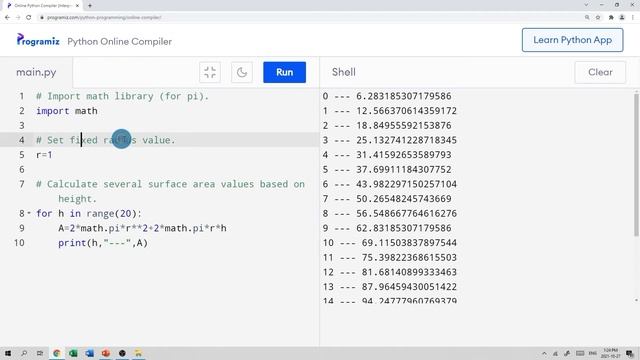640x360 pixels.
Task: Show hidden system tray icons
Action: click(x=544, y=353)
